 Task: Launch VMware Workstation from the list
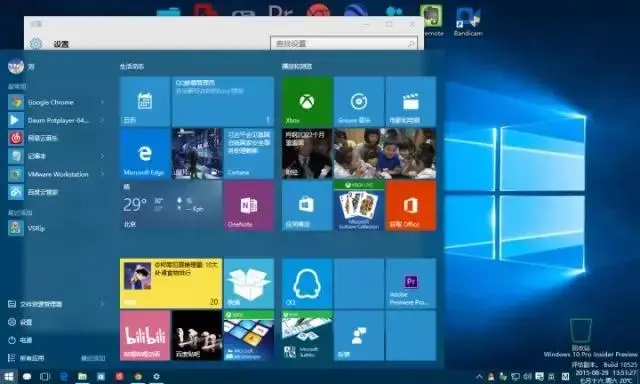coord(50,174)
